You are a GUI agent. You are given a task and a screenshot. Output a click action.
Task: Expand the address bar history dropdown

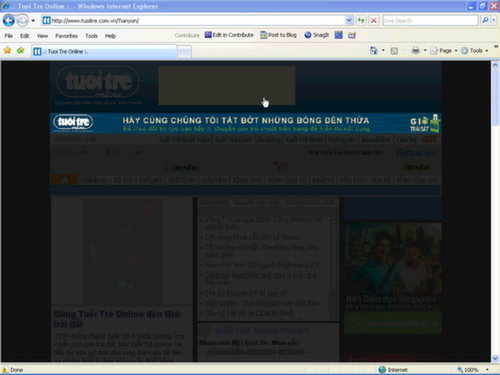click(x=349, y=21)
